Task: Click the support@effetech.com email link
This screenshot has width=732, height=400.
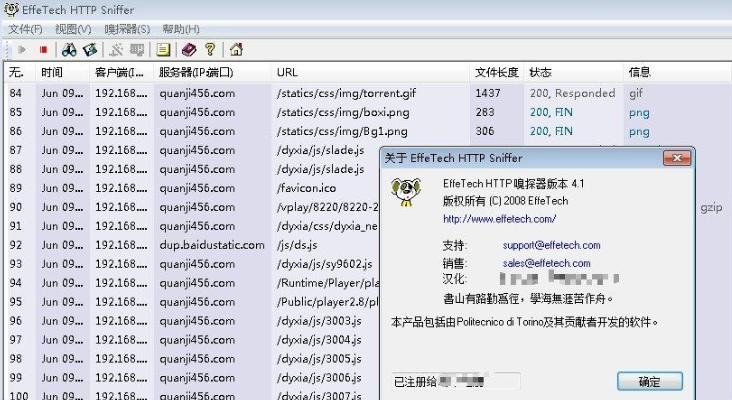Action: point(551,245)
